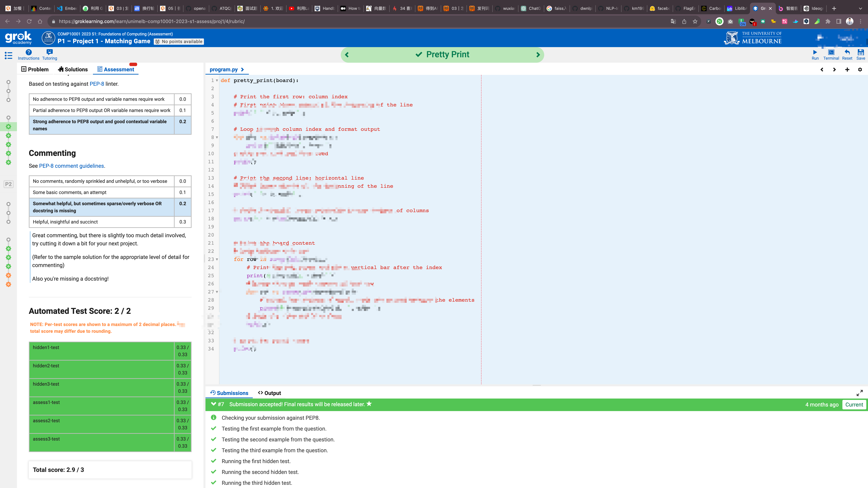This screenshot has height=488, width=868.
Task: Click the editor previous file arrow
Action: point(822,70)
